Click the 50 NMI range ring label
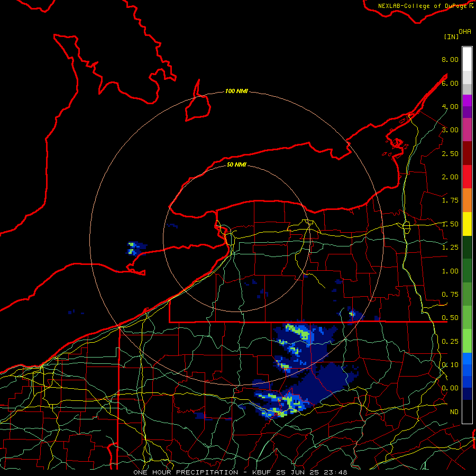The image size is (476, 476). pos(236,164)
